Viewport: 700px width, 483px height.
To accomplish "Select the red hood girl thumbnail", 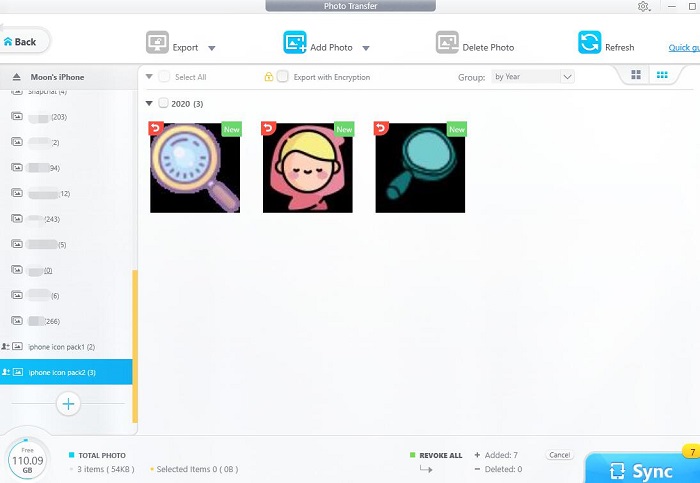I will [x=308, y=168].
